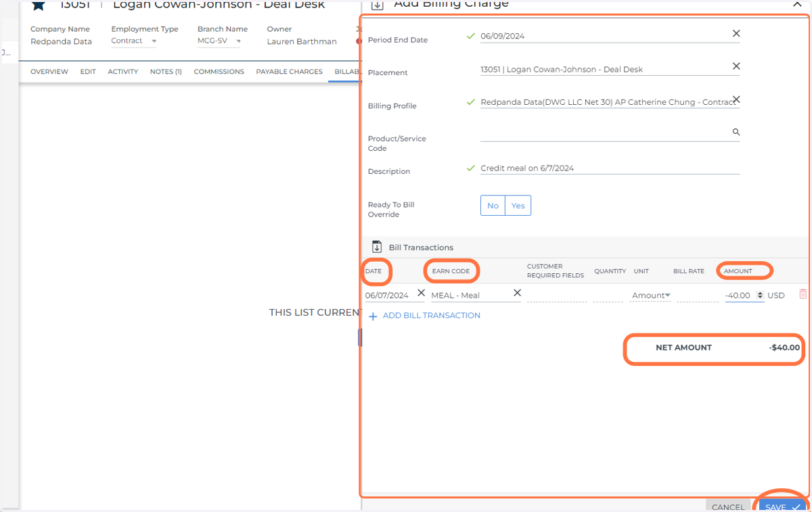
Task: Click the star favorite icon beside 13051
Action: click(x=39, y=5)
